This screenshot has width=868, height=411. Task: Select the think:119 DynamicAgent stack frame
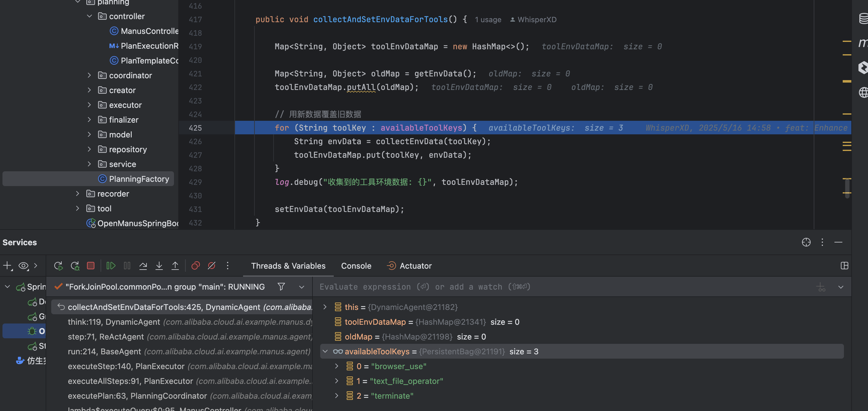click(114, 322)
